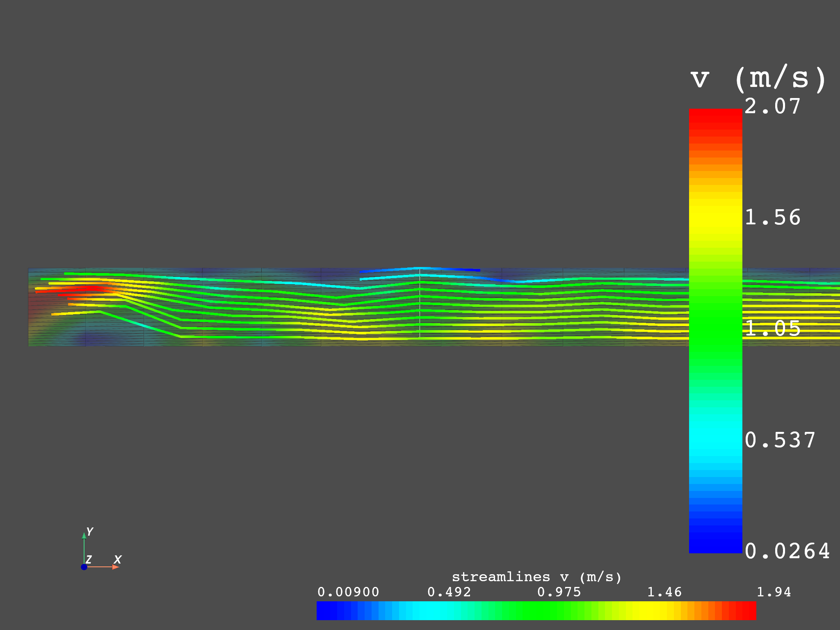Click the 'v (m/s)' legend title

(759, 78)
